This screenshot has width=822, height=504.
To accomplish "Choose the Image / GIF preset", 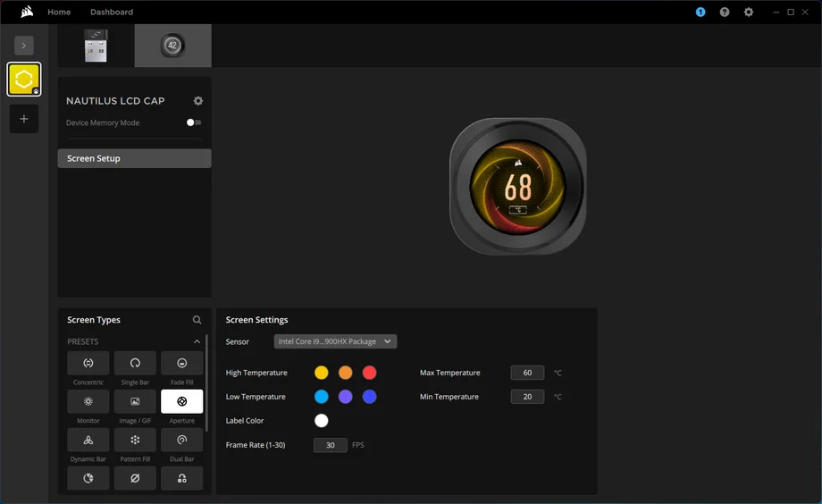I will coord(135,401).
